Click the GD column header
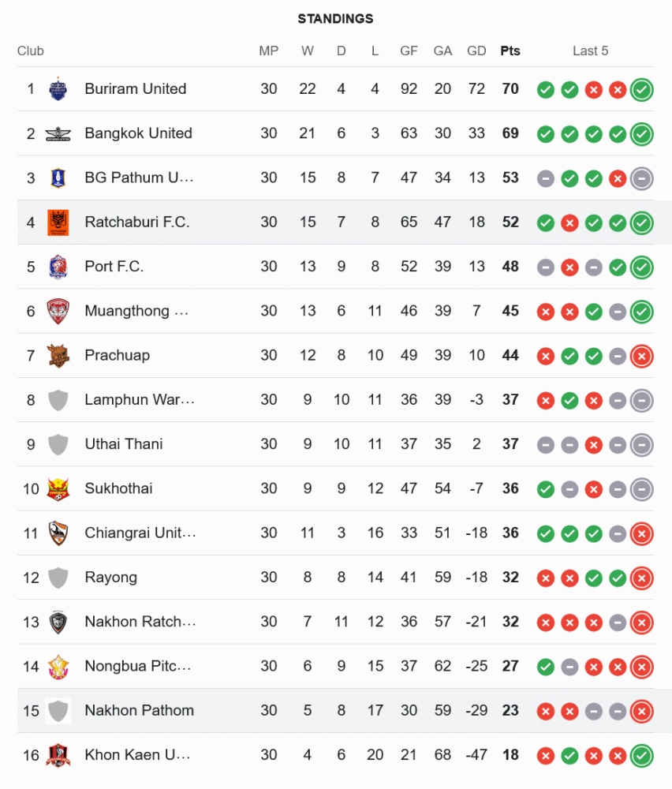672x789 pixels. pos(476,51)
